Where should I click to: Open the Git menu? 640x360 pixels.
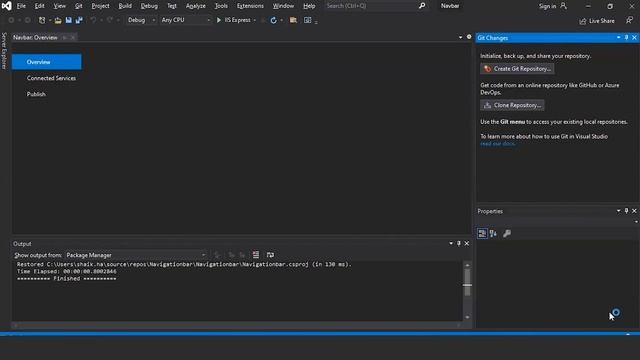tap(78, 6)
